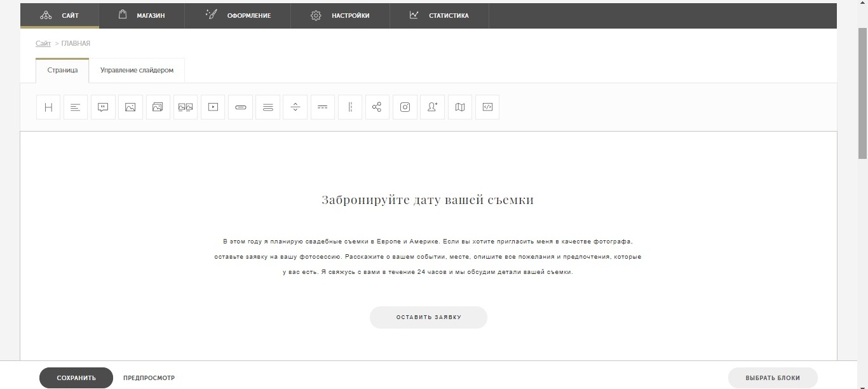Insert social share icons block
This screenshot has height=389, width=868.
pyautogui.click(x=377, y=107)
